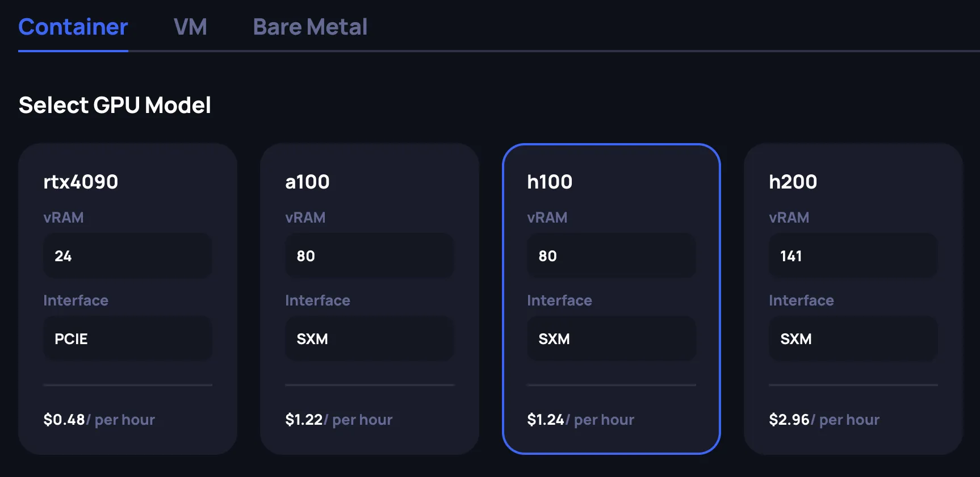Open the VM tab

click(190, 27)
